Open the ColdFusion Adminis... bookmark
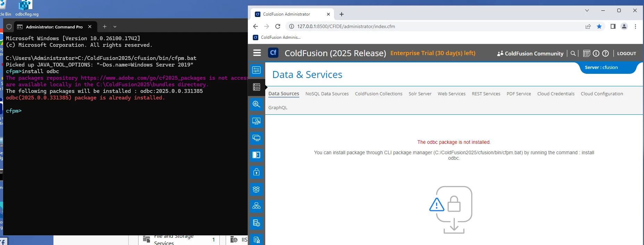Screen dimensions: 644x245 click(x=277, y=37)
